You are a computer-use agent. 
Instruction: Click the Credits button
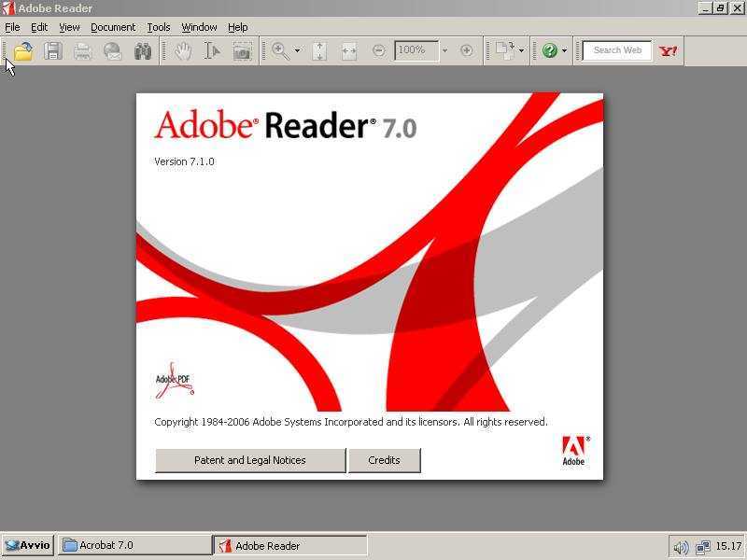point(385,460)
